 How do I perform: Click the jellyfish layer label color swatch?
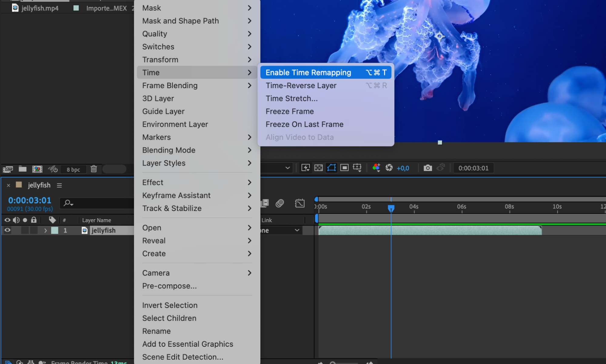click(55, 230)
